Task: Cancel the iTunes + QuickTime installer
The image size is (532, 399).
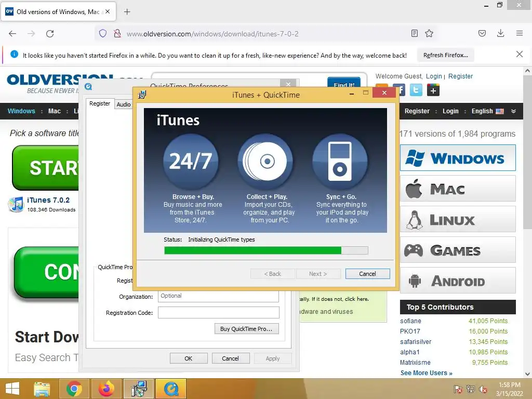Action: (367, 274)
